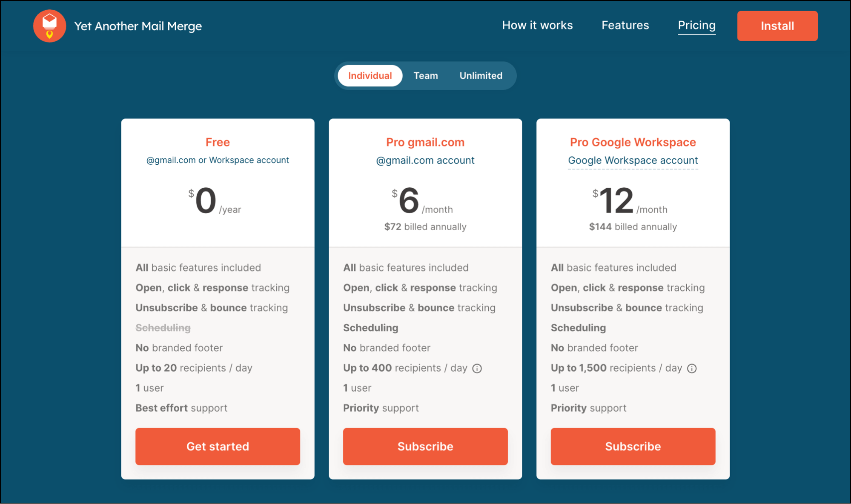Click Up to 20 recipients / day
The image size is (851, 504).
click(x=194, y=368)
